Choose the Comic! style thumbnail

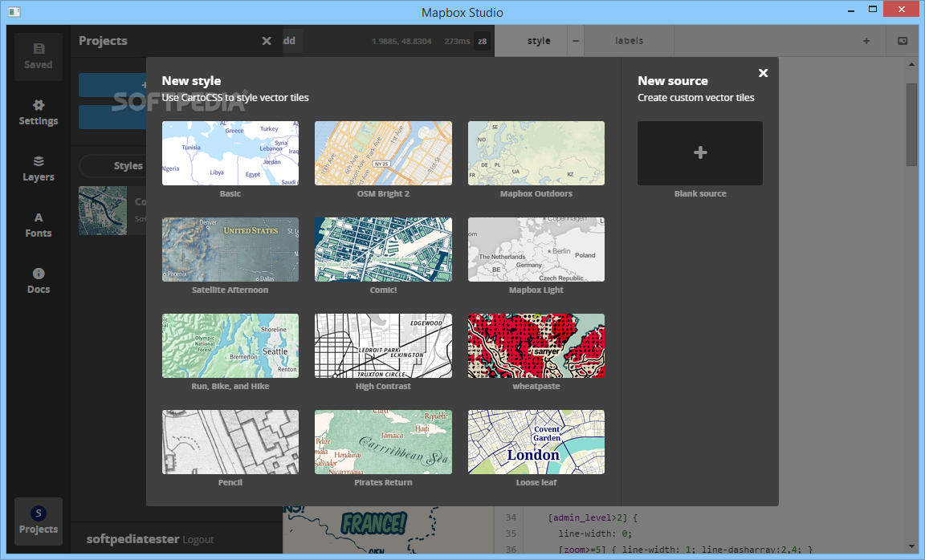coord(384,250)
